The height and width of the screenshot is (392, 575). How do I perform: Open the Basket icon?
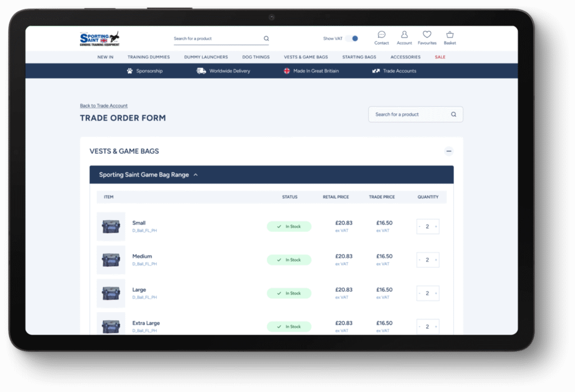coord(450,35)
